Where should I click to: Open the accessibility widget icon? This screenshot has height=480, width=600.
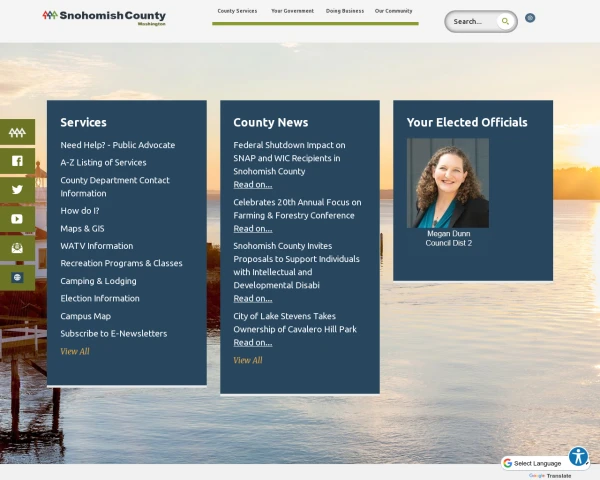(578, 456)
